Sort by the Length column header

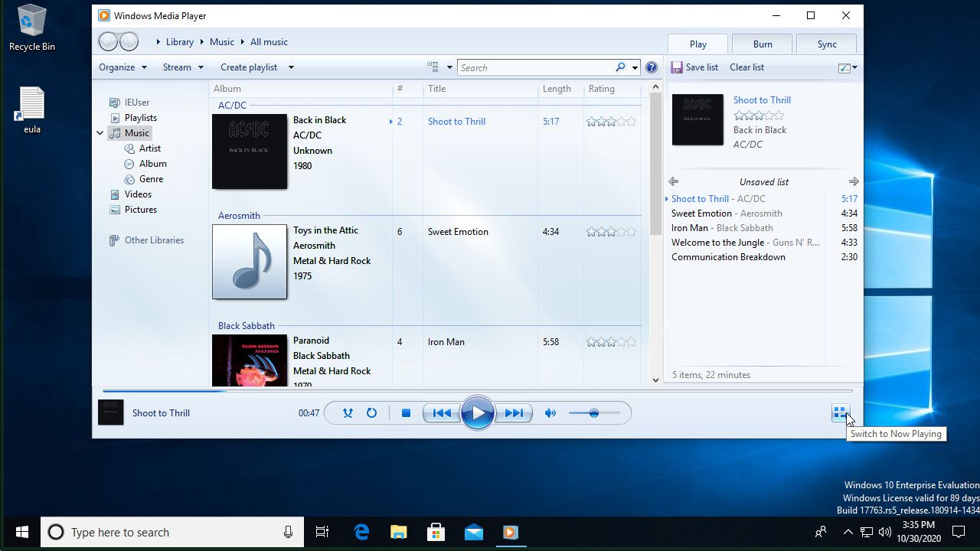(560, 89)
